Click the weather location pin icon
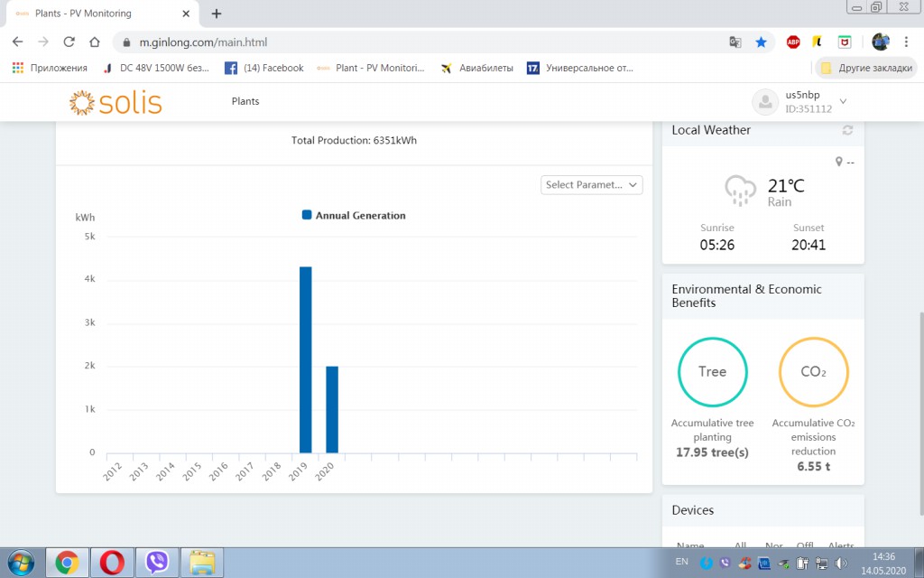 pos(839,162)
